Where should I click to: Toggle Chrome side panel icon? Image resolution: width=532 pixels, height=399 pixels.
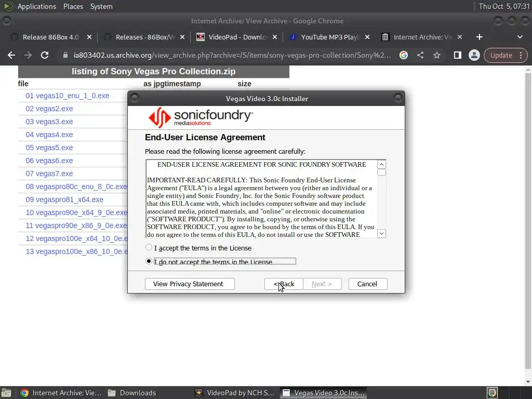tap(457, 55)
